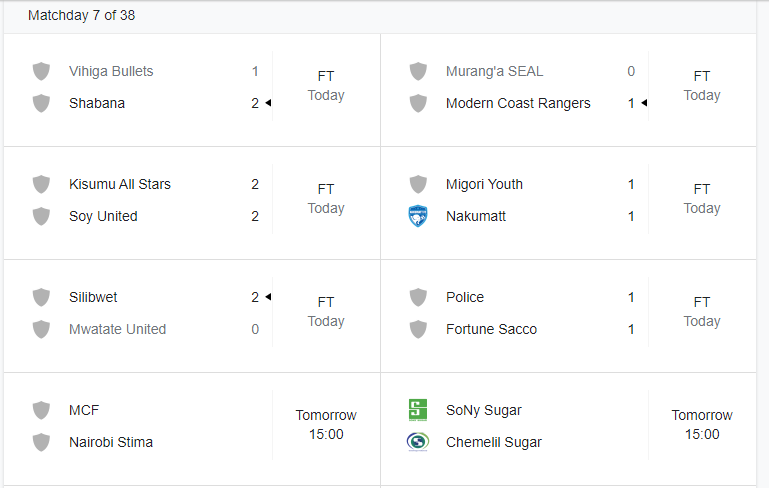
Task: Click the Nairobi Stima team name
Action: (111, 442)
